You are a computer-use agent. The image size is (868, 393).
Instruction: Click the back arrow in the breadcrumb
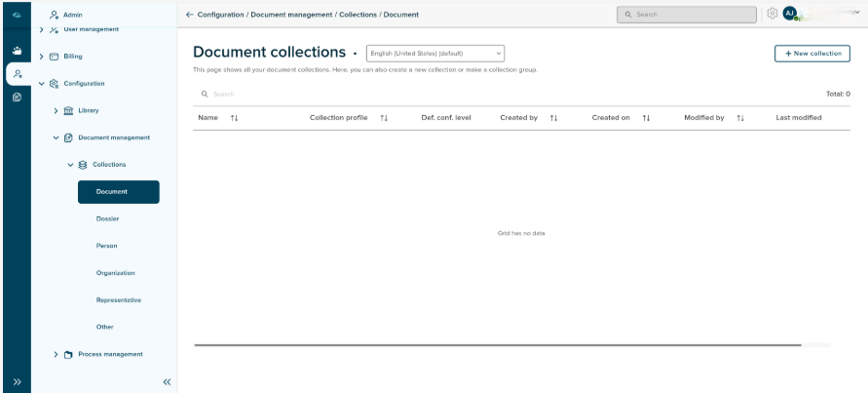click(x=189, y=15)
